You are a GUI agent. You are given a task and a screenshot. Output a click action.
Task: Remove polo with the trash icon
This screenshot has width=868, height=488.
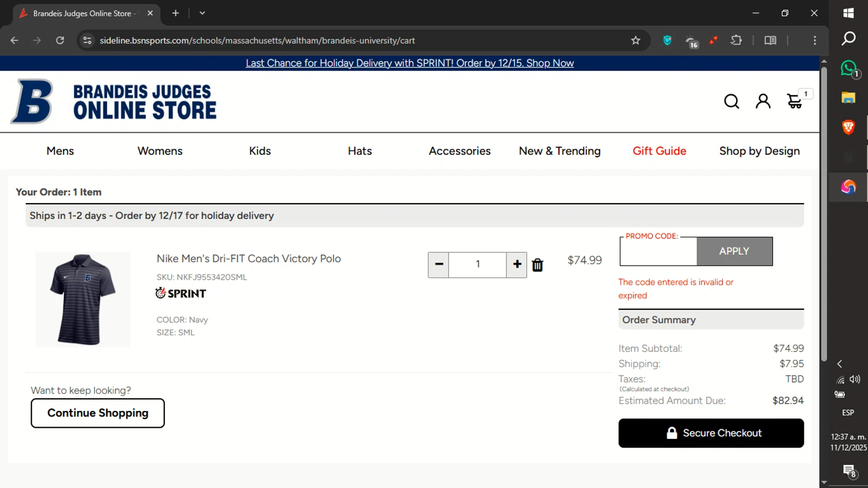(x=538, y=265)
